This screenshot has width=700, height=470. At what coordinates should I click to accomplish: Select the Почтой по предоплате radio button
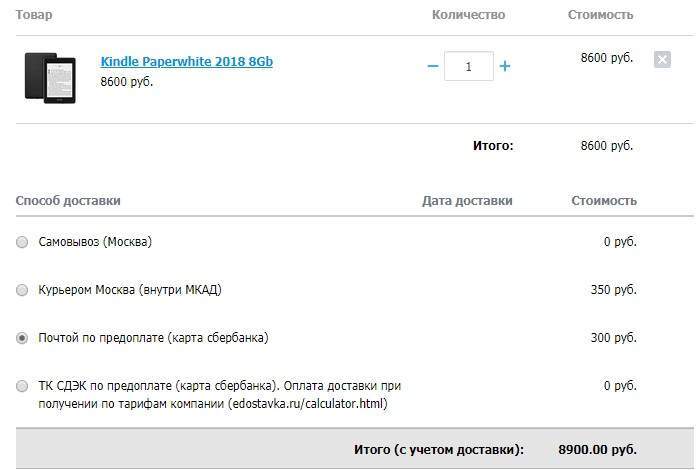[22, 338]
